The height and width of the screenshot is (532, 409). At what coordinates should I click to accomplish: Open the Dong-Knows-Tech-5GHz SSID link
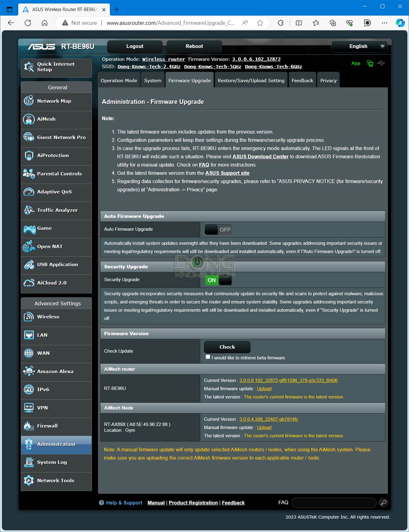(x=213, y=67)
